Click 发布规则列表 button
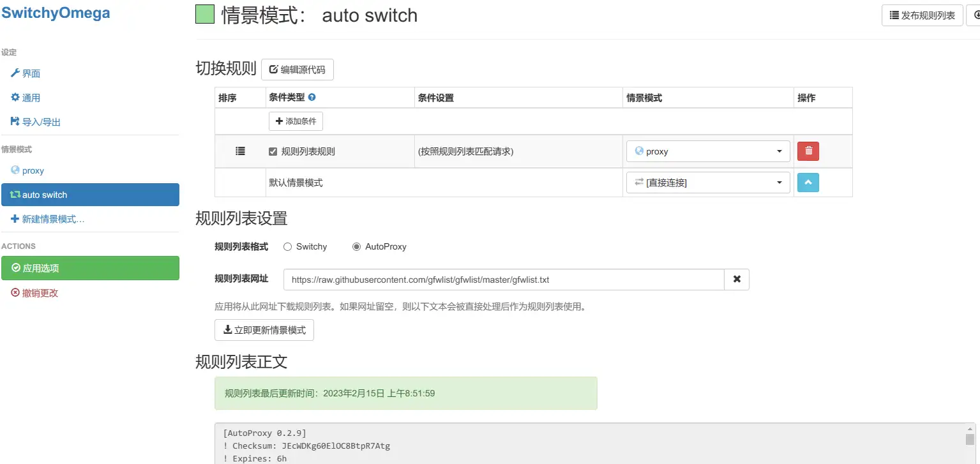This screenshot has width=980, height=464. click(922, 15)
